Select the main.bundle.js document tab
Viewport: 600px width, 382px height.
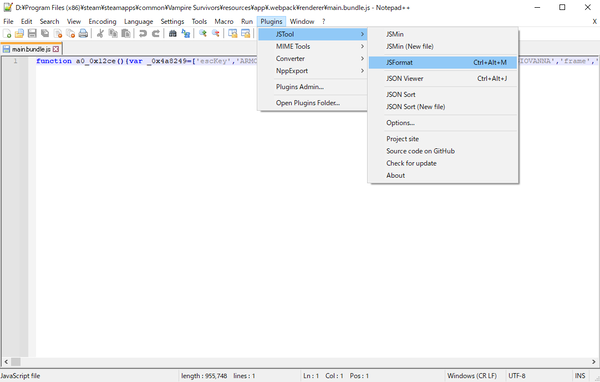[x=31, y=49]
